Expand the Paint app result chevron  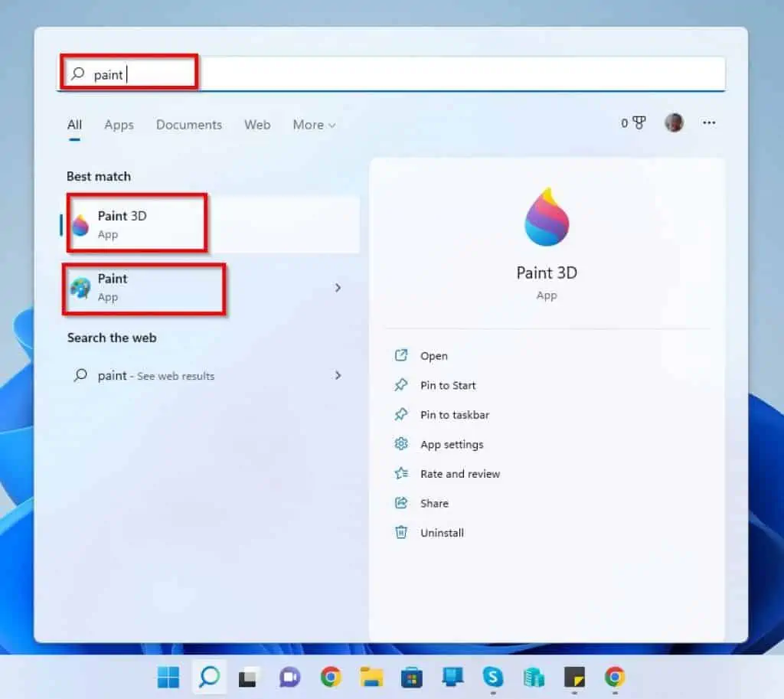pyautogui.click(x=338, y=288)
